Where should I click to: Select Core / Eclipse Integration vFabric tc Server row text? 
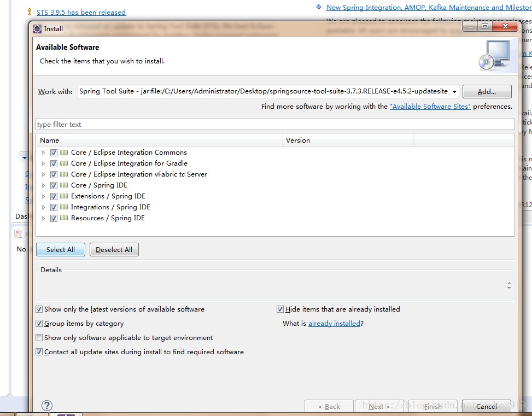pyautogui.click(x=139, y=174)
